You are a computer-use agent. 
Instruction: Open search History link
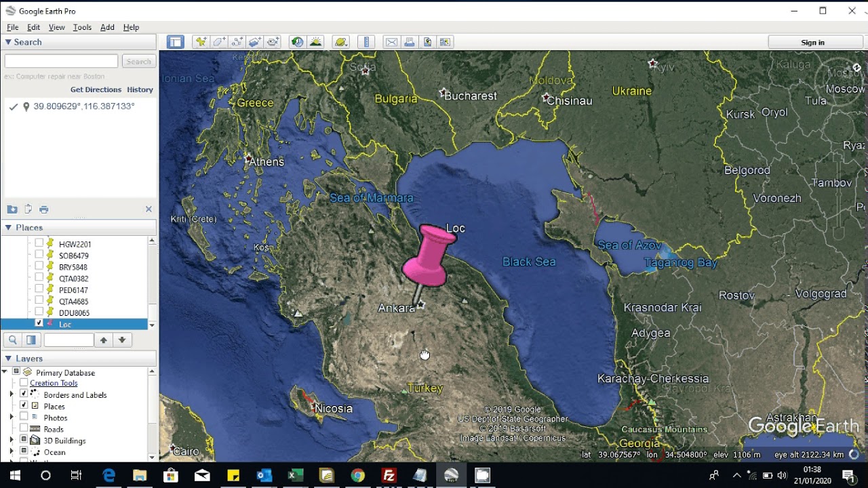pyautogui.click(x=140, y=89)
